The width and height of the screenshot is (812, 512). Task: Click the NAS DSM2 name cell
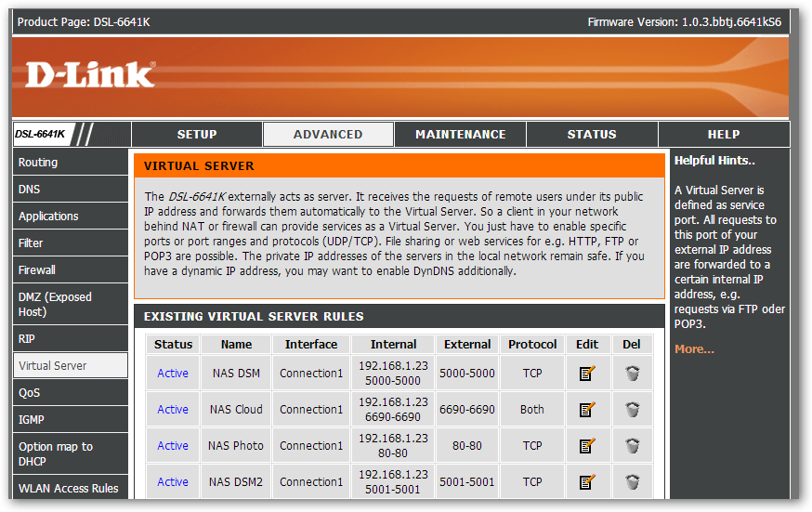[236, 482]
